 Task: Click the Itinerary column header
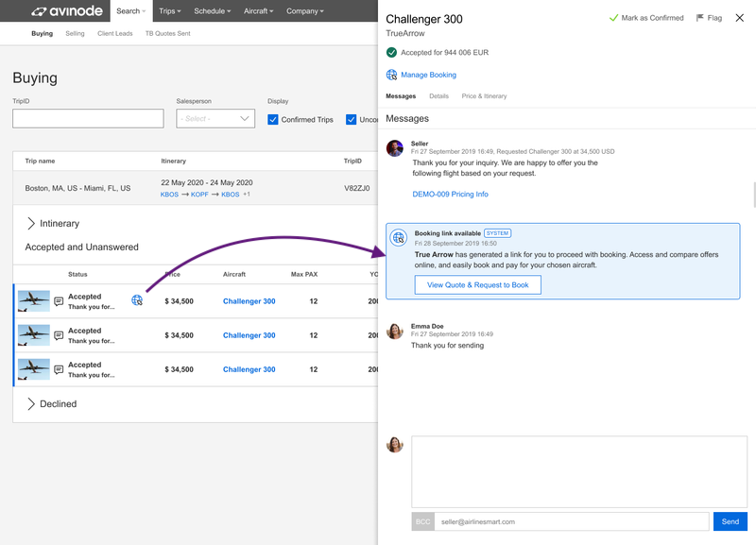click(x=173, y=161)
